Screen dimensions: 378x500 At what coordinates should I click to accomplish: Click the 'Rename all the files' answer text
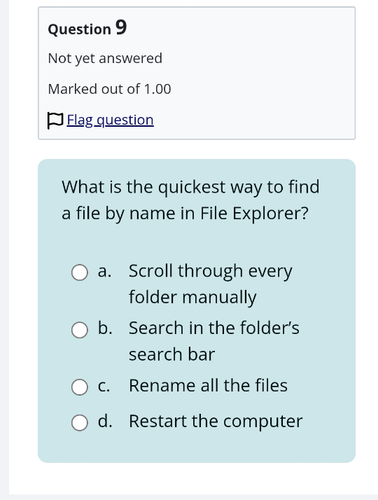pyautogui.click(x=208, y=385)
